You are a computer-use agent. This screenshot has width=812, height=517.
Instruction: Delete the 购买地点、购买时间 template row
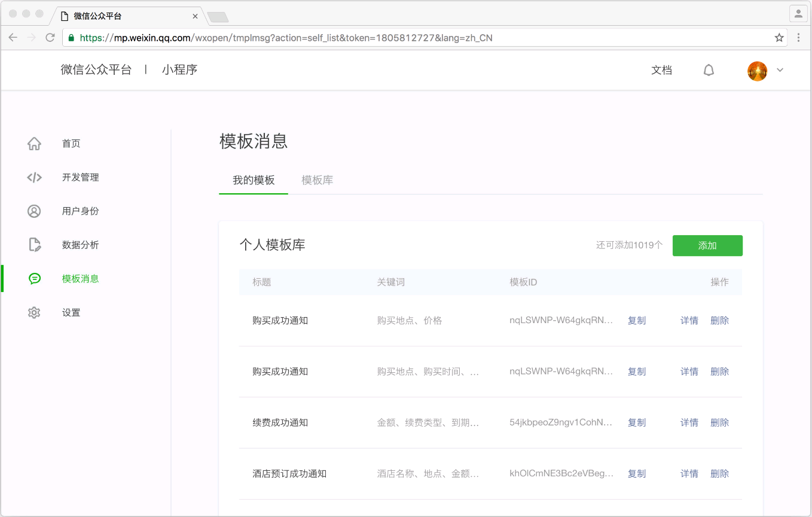pyautogui.click(x=720, y=372)
